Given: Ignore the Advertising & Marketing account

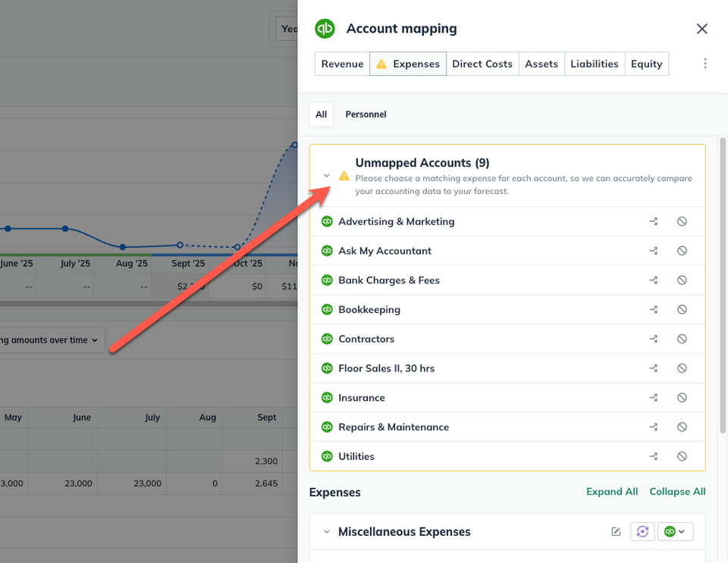Looking at the screenshot, I should point(682,222).
